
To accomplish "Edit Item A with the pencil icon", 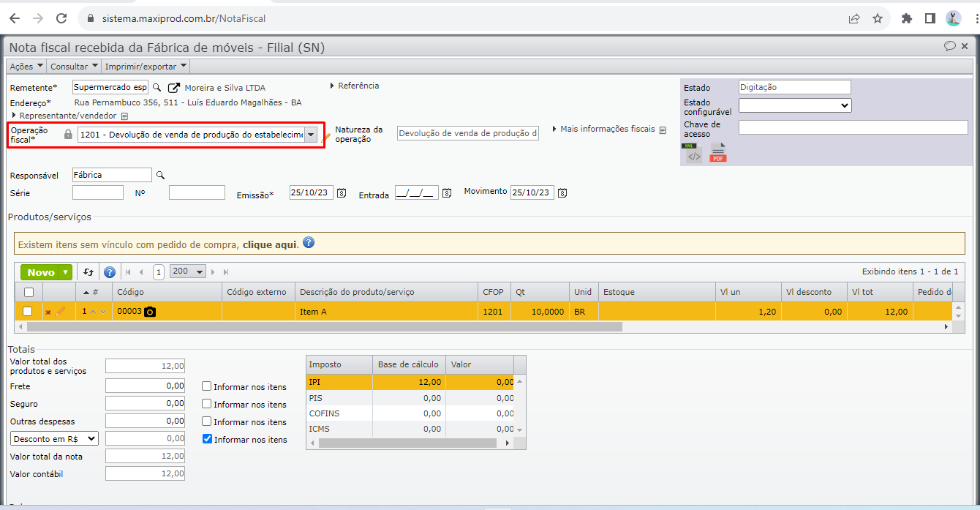I will pos(60,311).
